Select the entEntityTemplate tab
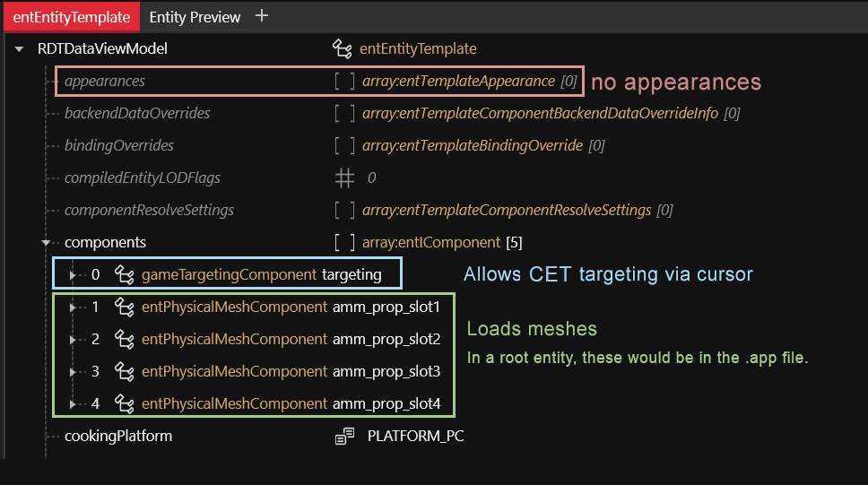 (71, 17)
